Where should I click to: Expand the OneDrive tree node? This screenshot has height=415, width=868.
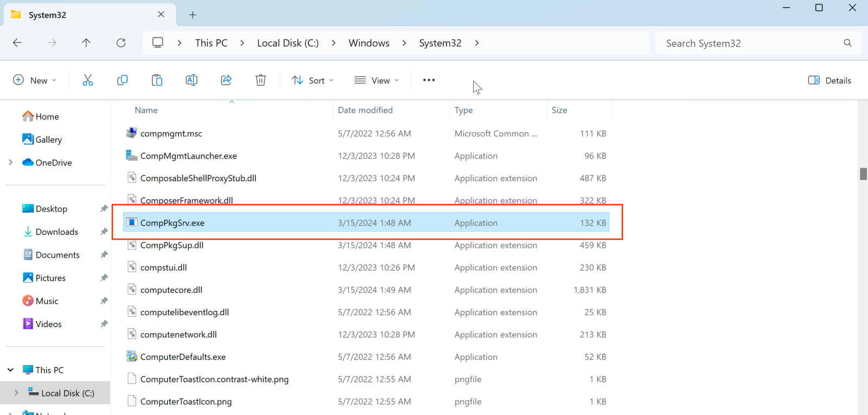pyautogui.click(x=10, y=162)
